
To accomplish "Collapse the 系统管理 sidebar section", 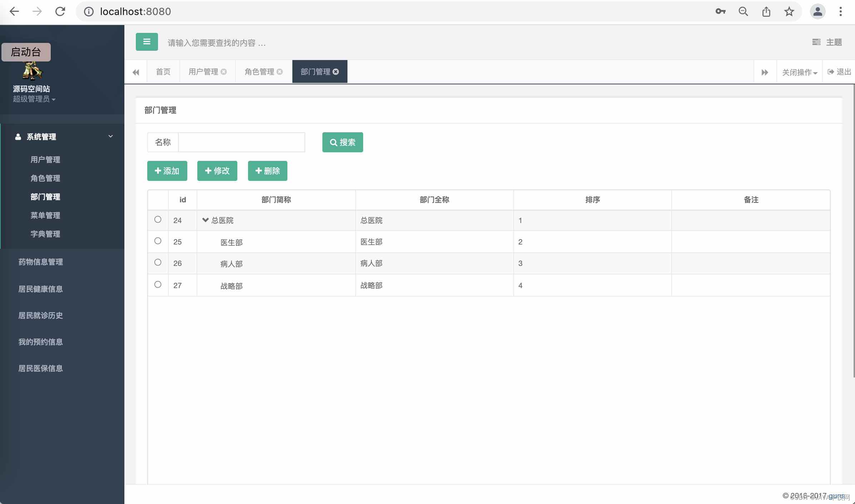I will pyautogui.click(x=110, y=137).
